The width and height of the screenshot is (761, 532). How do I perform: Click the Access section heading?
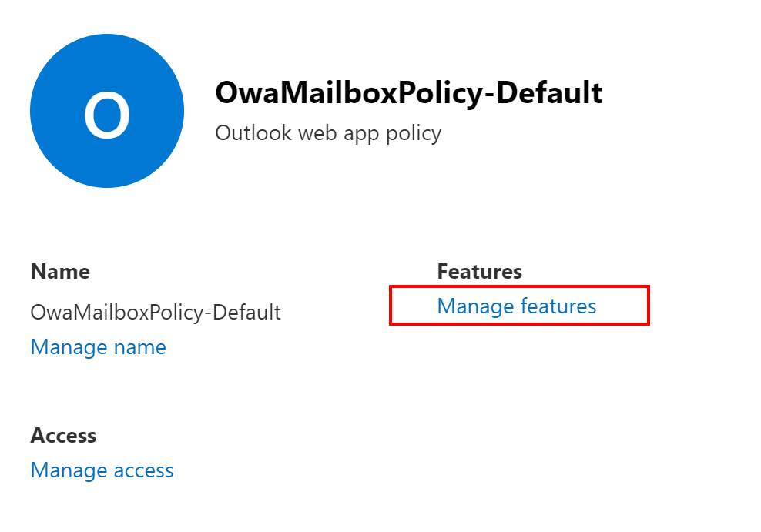[x=63, y=435]
